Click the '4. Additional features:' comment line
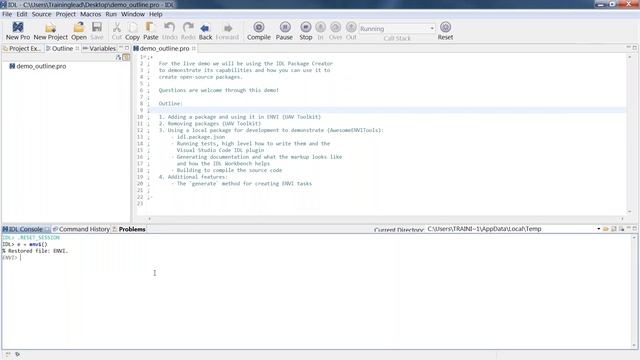Viewport: 640px width, 360px height. (x=193, y=177)
